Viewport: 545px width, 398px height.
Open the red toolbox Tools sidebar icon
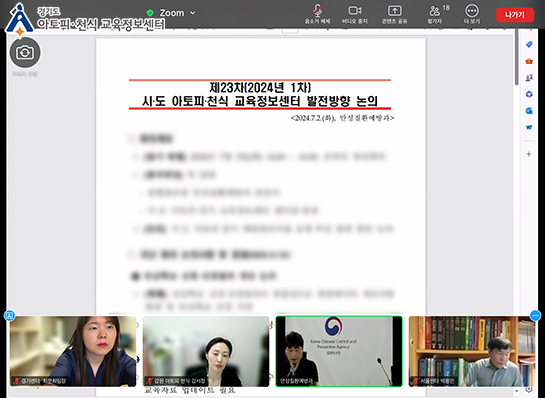tap(529, 61)
